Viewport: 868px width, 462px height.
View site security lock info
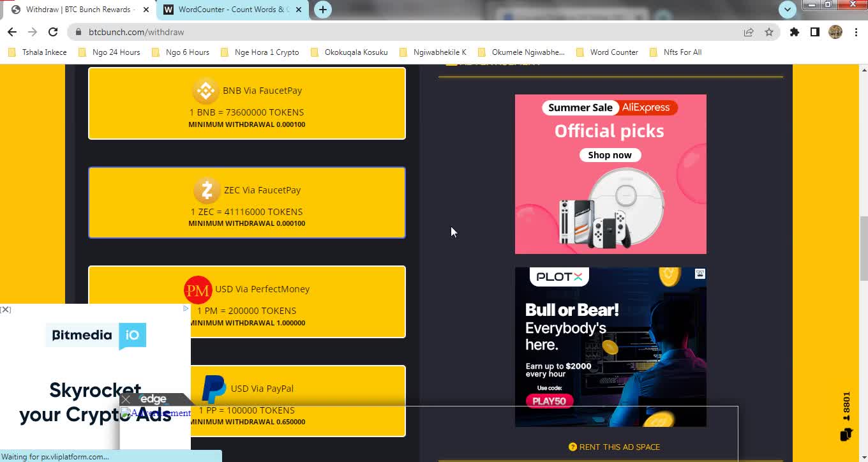pyautogui.click(x=78, y=32)
